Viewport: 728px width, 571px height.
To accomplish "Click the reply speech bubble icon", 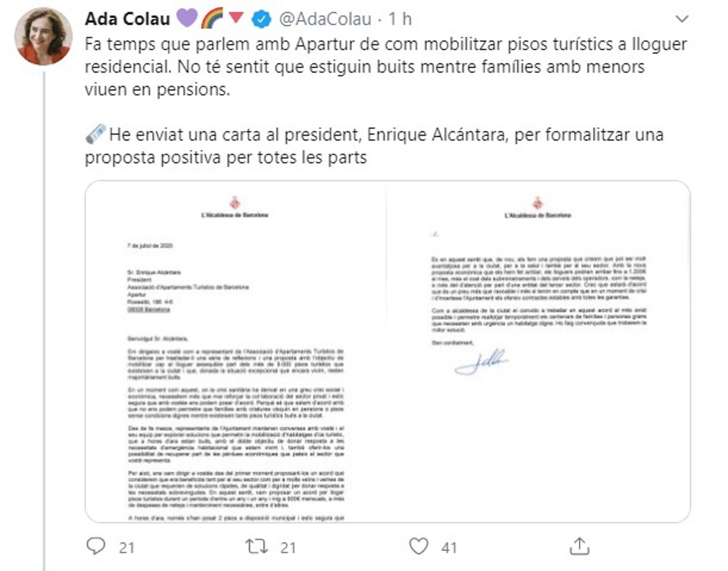I will [x=96, y=547].
